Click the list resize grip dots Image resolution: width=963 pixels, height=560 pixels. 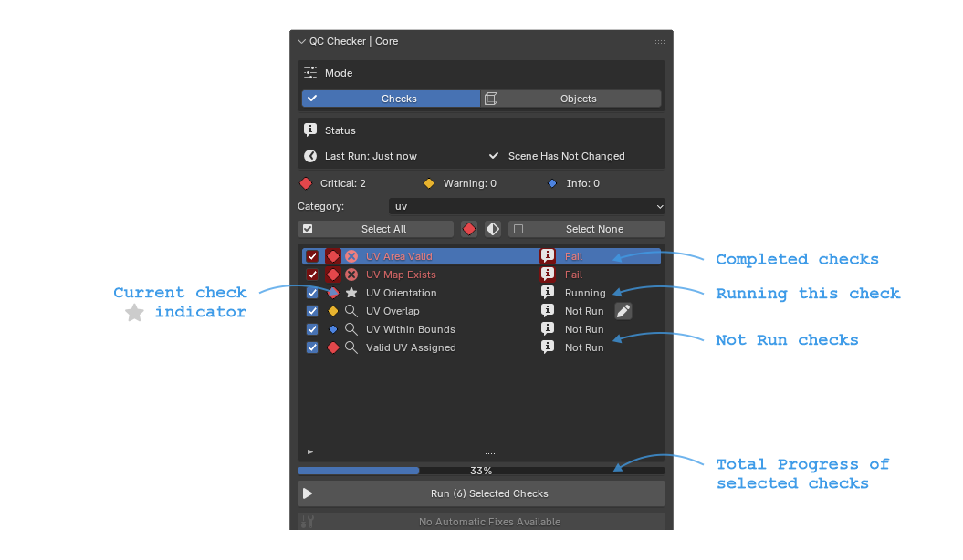[489, 452]
